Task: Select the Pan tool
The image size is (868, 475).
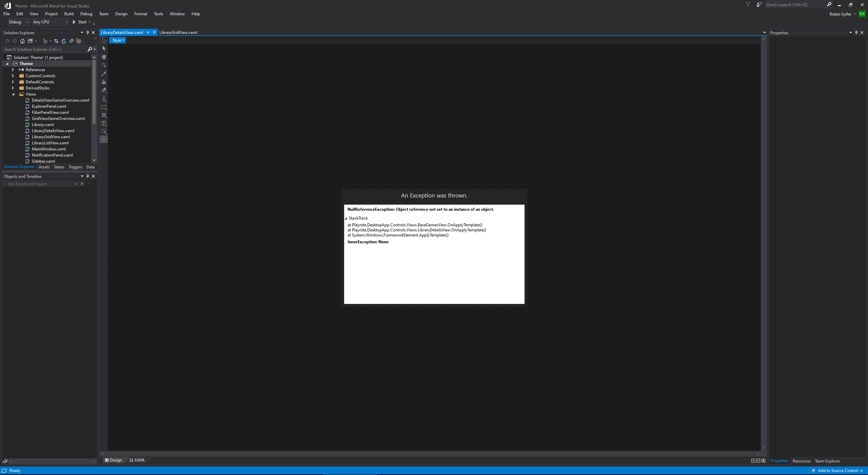Action: click(x=104, y=57)
